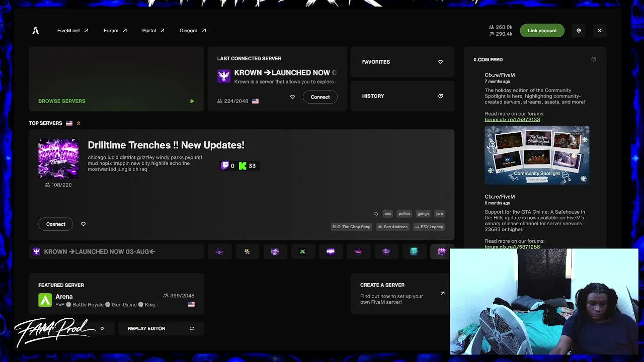Open the Community Spotlight image

click(x=537, y=155)
